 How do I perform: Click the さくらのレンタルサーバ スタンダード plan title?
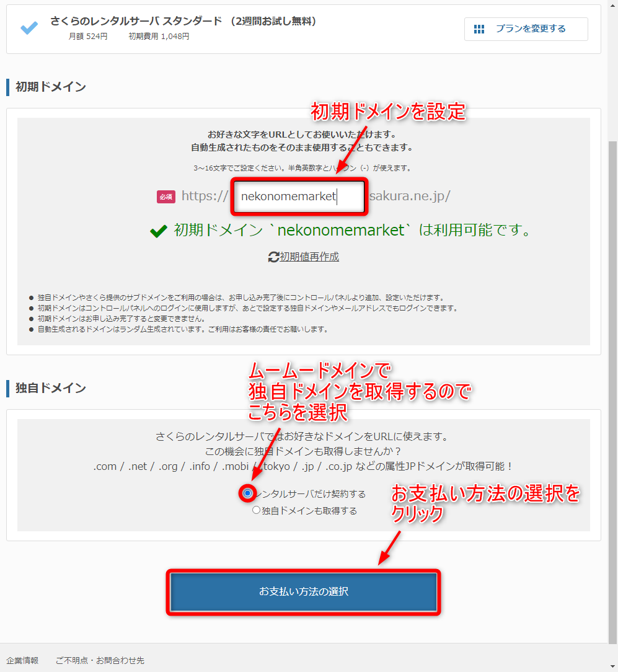pyautogui.click(x=136, y=21)
